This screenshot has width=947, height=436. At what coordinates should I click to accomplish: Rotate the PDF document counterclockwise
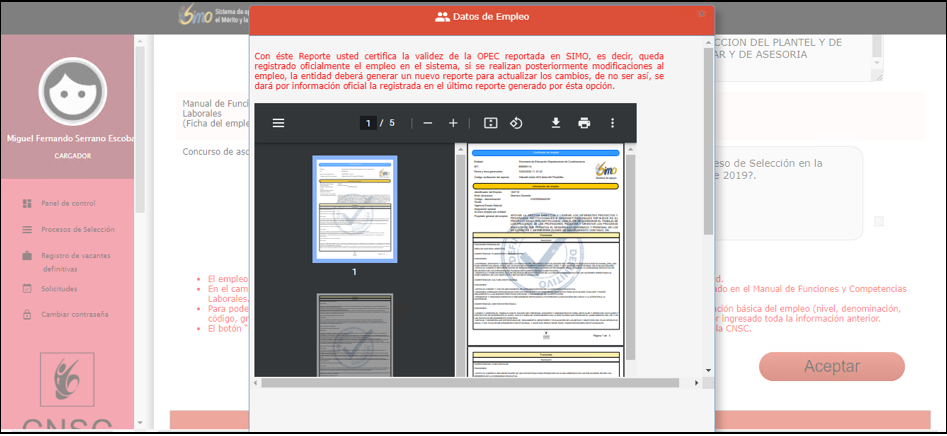pyautogui.click(x=517, y=123)
